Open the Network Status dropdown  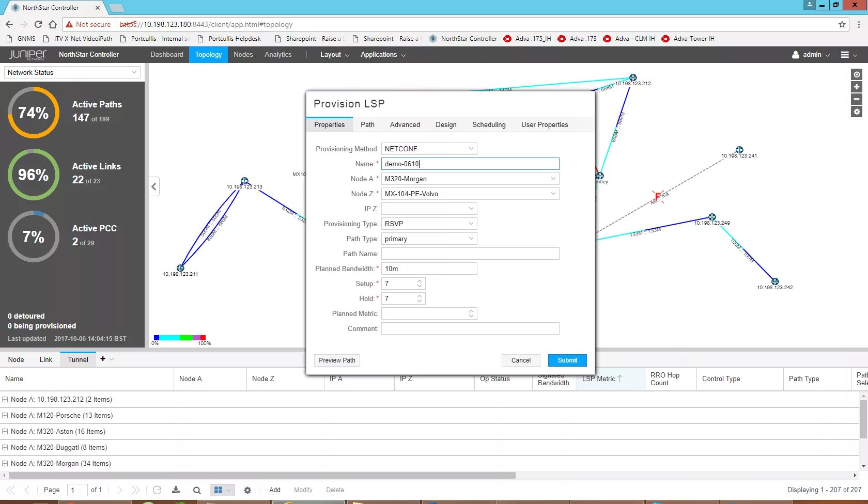(x=72, y=72)
